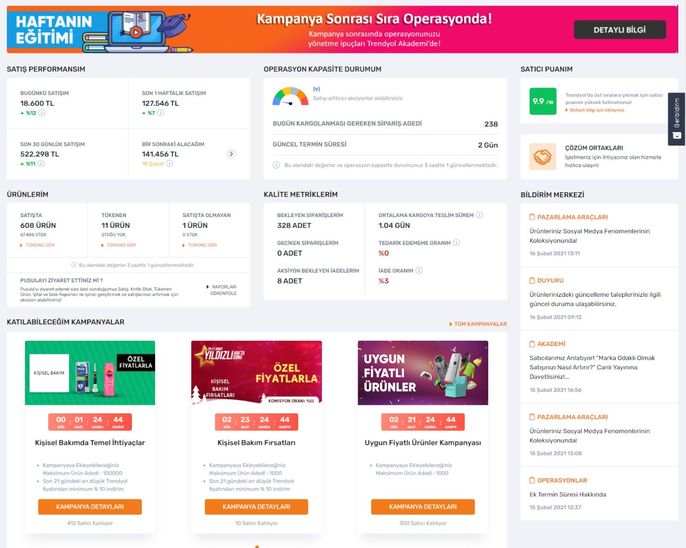Click the 500 Satıcı Katılıyor text
This screenshot has height=548, width=686.
[x=423, y=523]
